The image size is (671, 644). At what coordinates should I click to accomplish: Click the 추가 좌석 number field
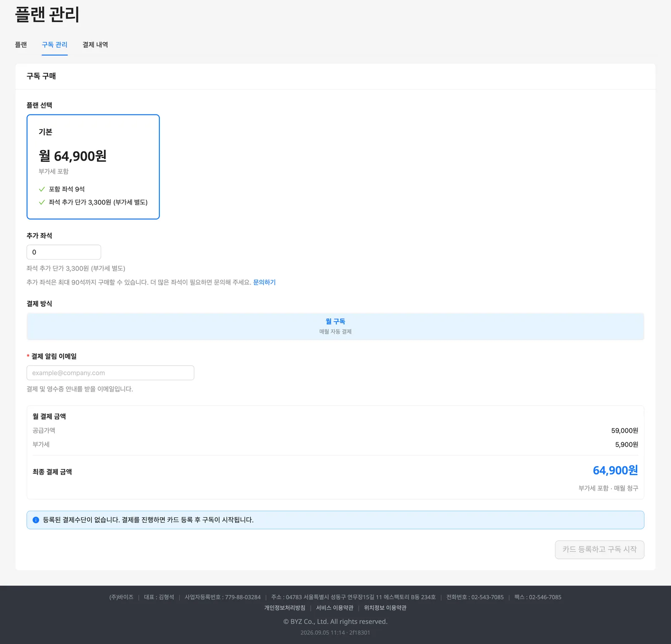point(64,252)
